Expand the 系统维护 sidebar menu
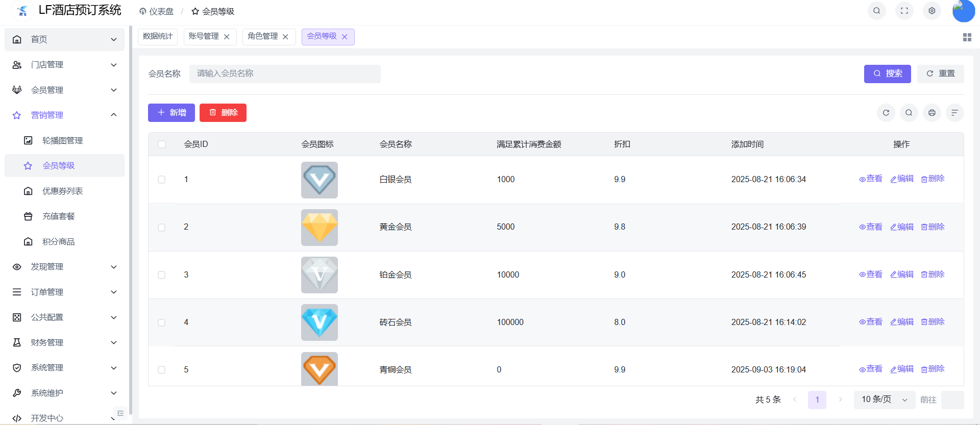 (x=64, y=393)
